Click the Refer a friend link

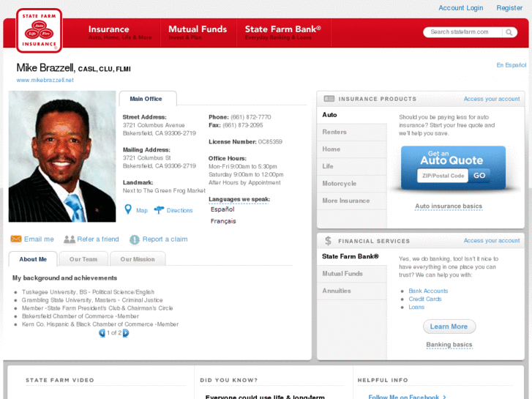point(98,239)
